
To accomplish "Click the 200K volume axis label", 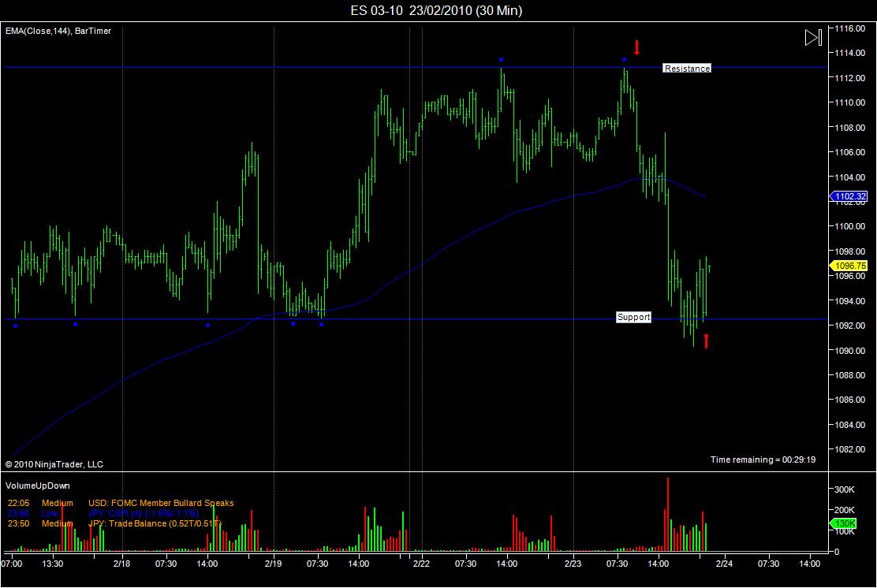I will coord(845,510).
